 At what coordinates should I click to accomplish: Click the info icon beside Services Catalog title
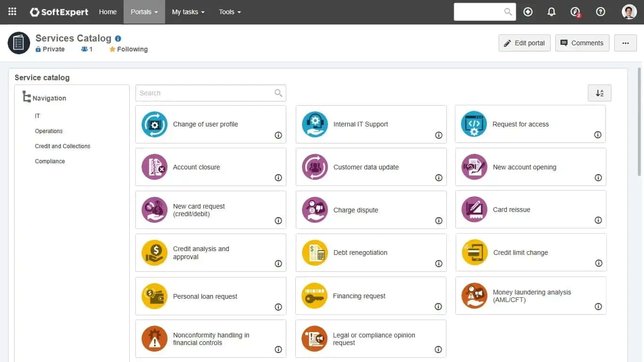point(118,39)
